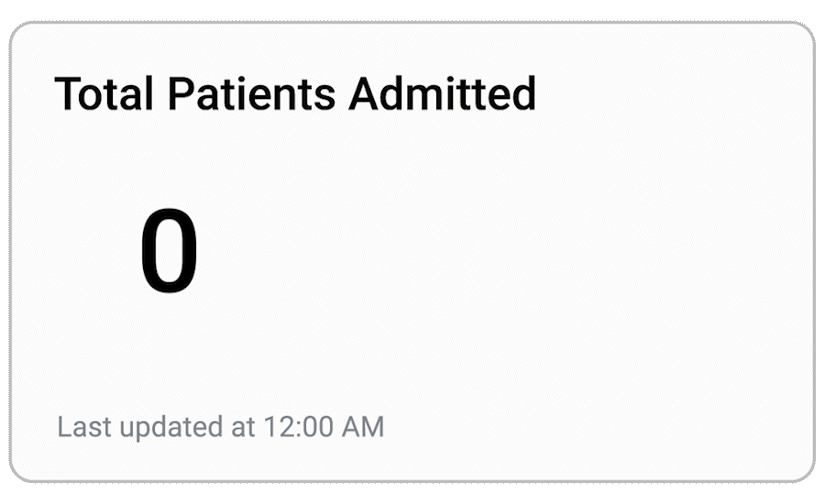Click the word "updated" in the footer
The image size is (825, 504).
pos(165,428)
